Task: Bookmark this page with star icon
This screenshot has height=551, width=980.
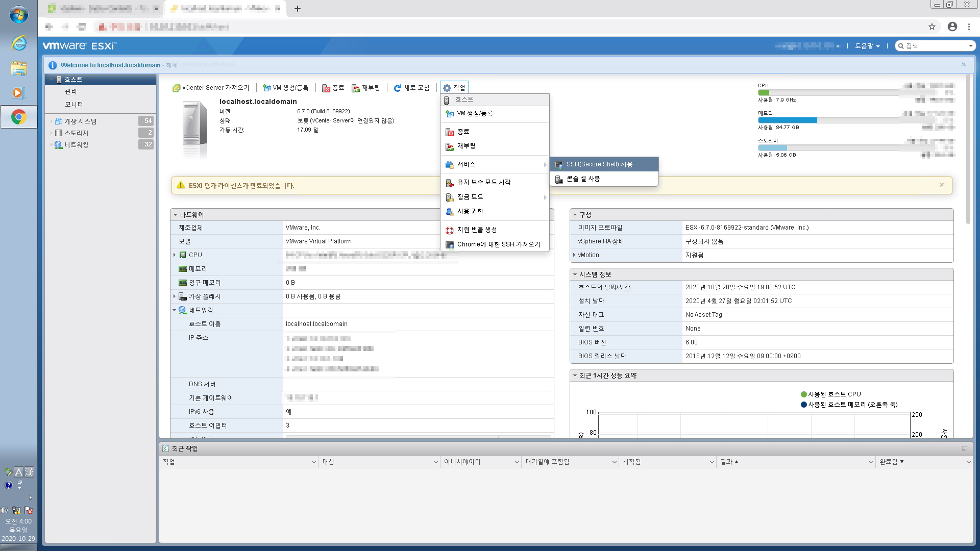Action: (932, 27)
